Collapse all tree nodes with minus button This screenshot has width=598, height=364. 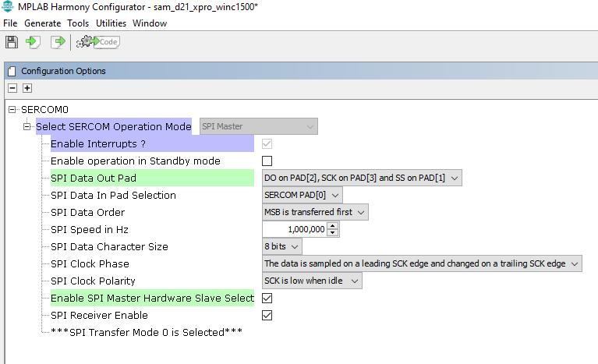click(x=12, y=88)
